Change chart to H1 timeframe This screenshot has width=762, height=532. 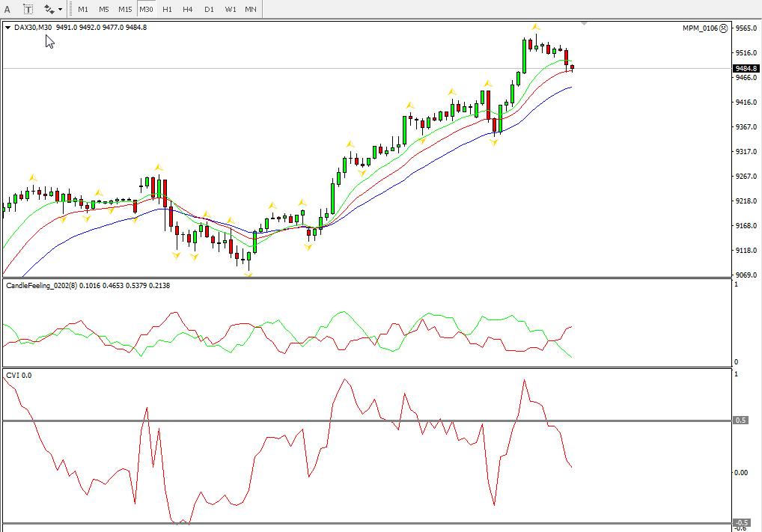[167, 9]
